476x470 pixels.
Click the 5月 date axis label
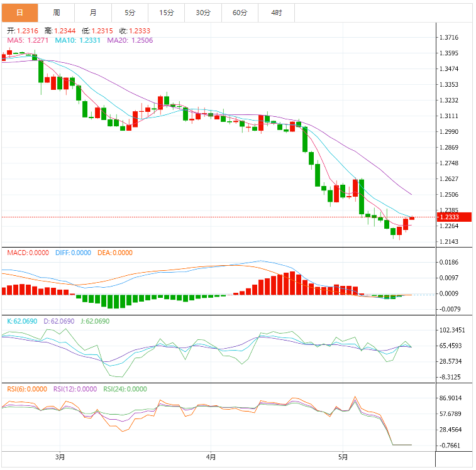pos(343,457)
